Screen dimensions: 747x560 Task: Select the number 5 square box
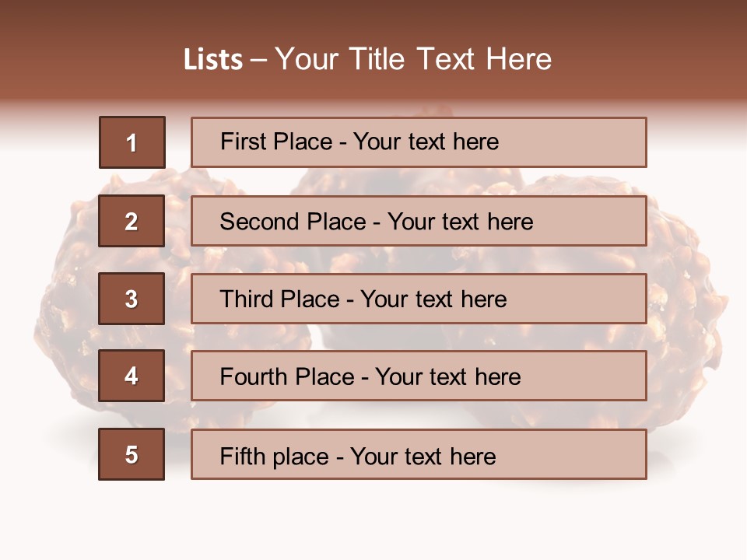point(132,454)
